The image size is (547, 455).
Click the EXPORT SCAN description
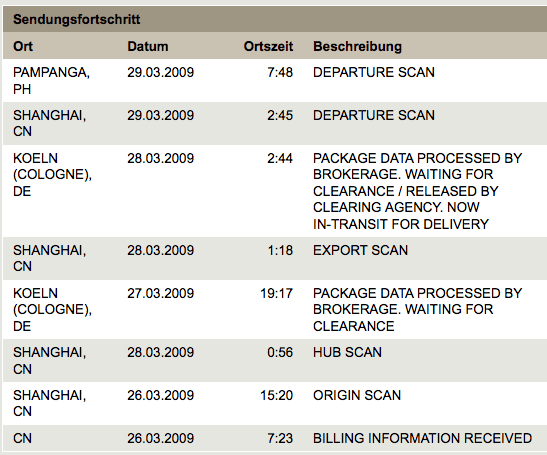(x=360, y=250)
